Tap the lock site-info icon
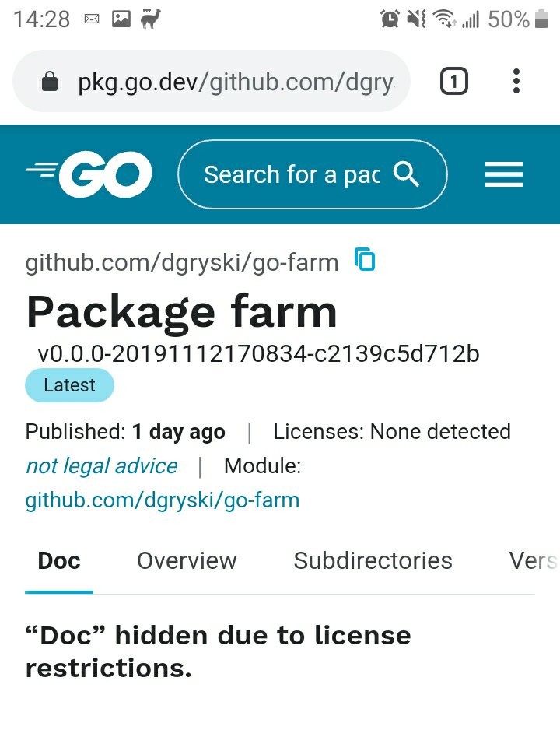This screenshot has height=730, width=560. 50,82
